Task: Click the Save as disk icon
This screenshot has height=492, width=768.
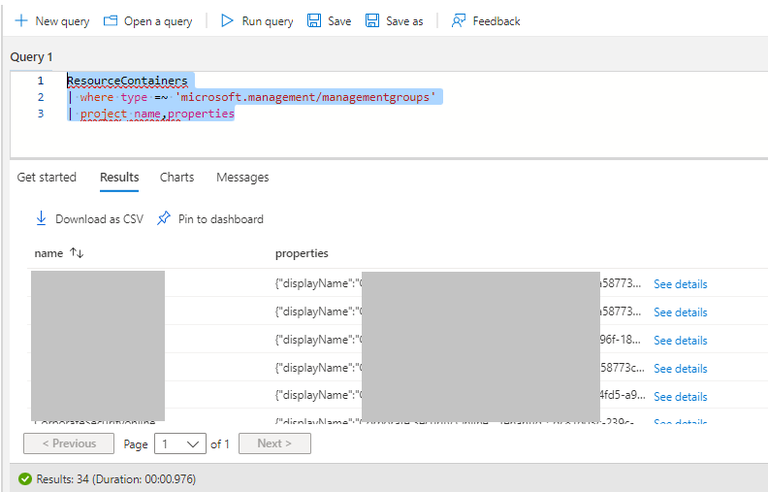Action: coord(372,21)
